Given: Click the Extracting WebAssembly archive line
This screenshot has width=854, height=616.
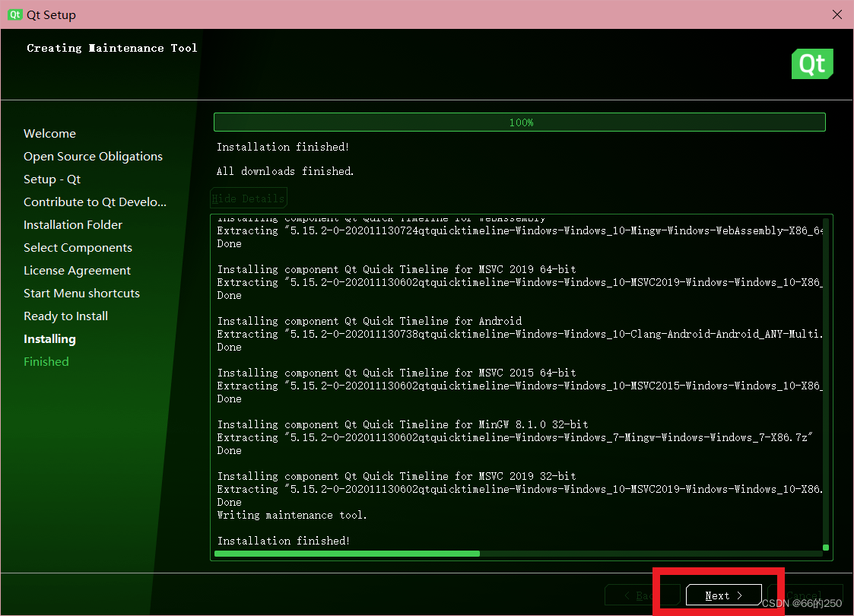Looking at the screenshot, I should (x=519, y=230).
